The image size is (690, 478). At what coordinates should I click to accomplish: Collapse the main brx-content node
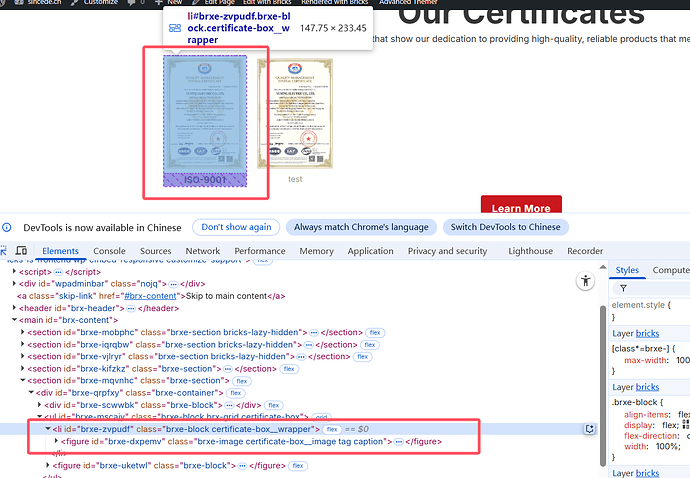pyautogui.click(x=14, y=320)
